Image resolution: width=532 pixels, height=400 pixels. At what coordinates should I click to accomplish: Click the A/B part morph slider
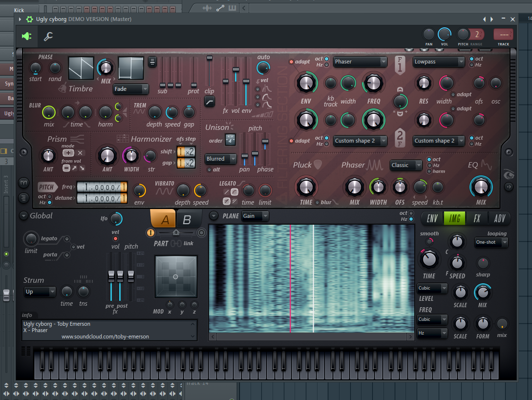click(x=176, y=233)
